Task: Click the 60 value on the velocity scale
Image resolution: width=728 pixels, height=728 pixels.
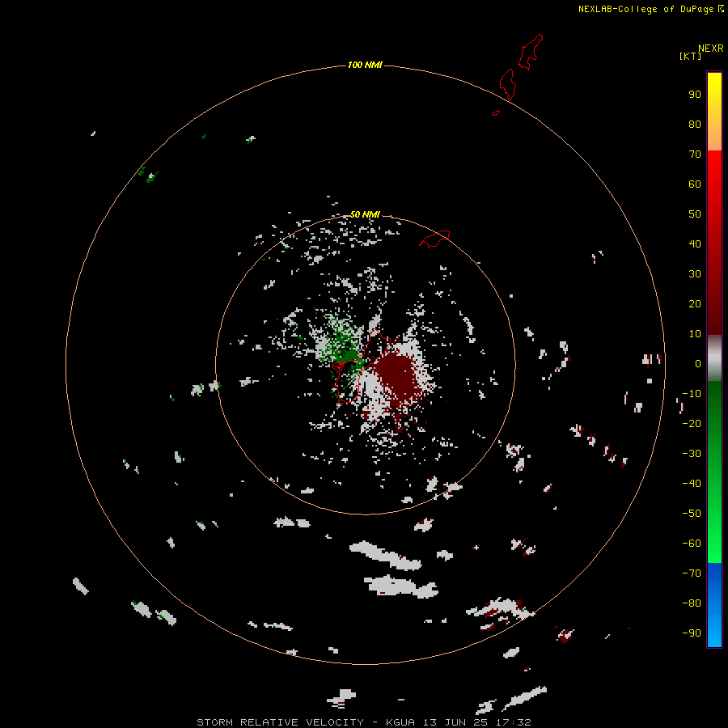Action: pyautogui.click(x=695, y=184)
